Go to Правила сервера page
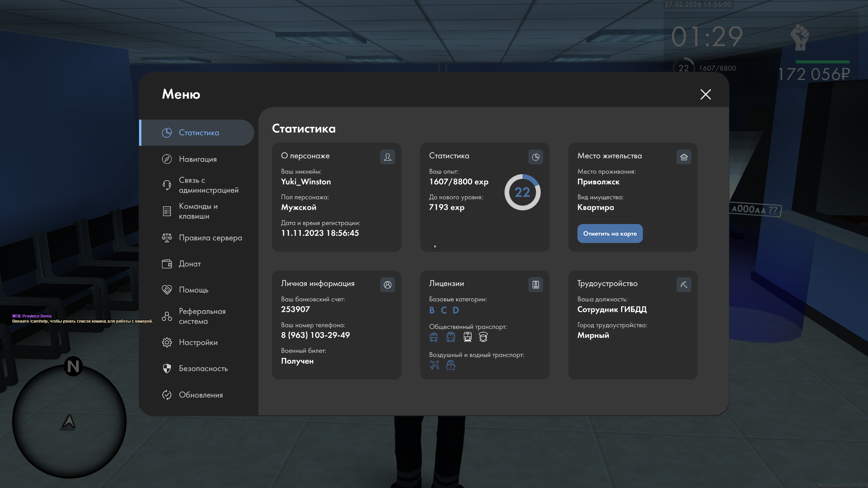 point(210,238)
